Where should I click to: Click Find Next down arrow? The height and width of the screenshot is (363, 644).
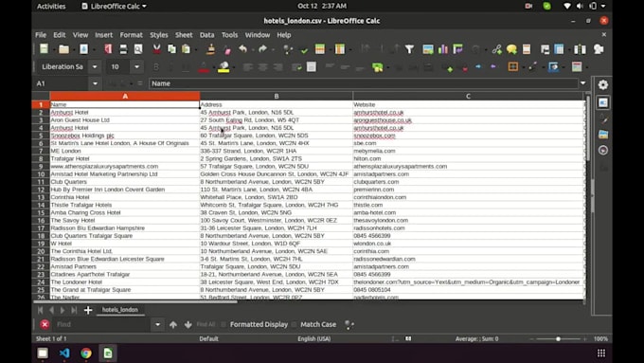point(188,325)
